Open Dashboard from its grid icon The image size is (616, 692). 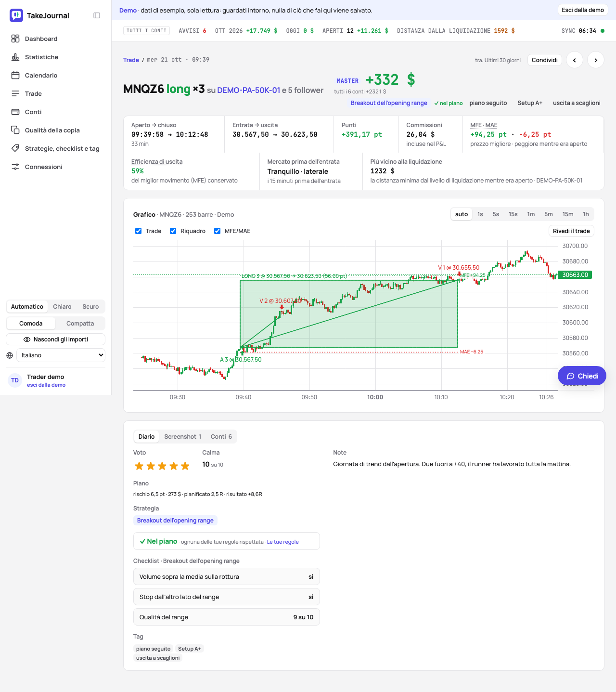[x=15, y=39]
